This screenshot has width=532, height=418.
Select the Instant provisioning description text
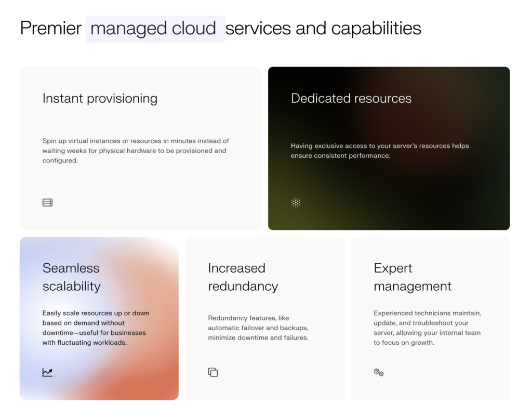135,150
